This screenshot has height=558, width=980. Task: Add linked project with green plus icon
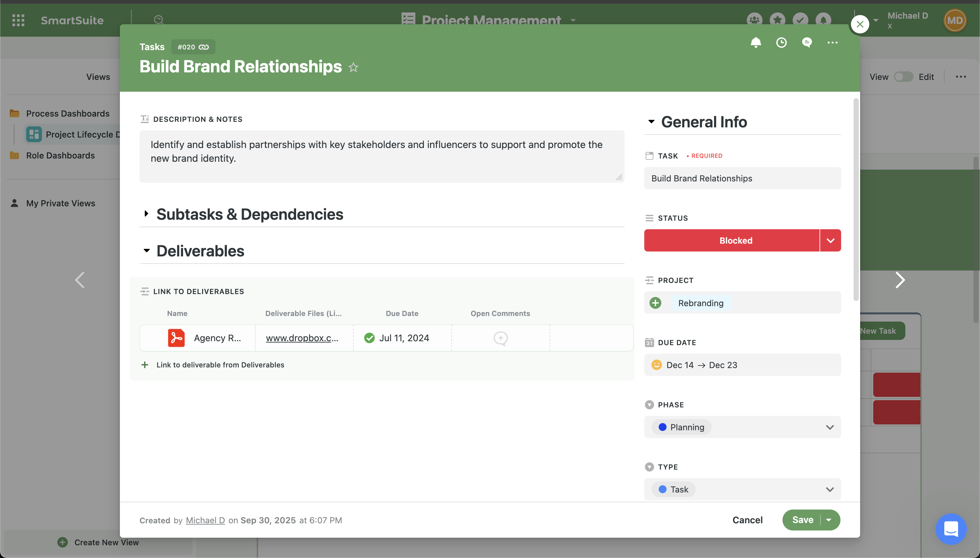[655, 303]
